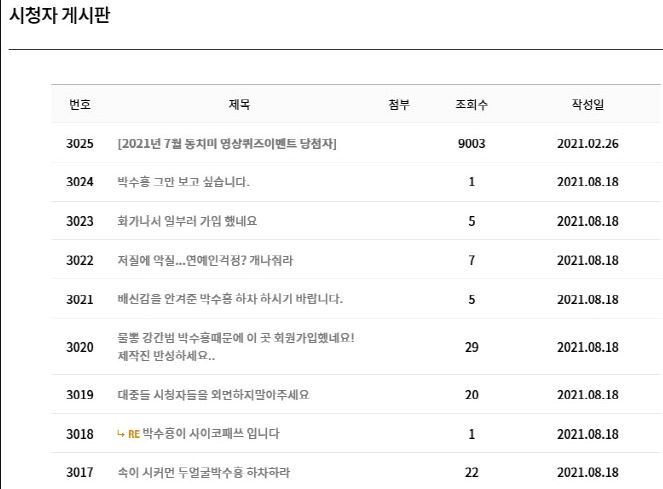
Task: Open post 저질에 악질...연예인걱정? 개나줘라
Action: click(205, 260)
